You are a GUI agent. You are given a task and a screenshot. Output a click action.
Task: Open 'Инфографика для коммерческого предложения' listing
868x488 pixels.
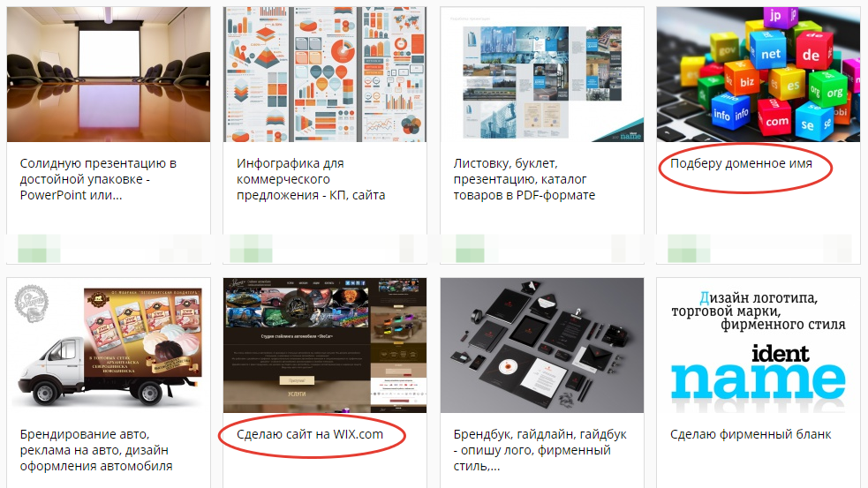click(x=311, y=179)
